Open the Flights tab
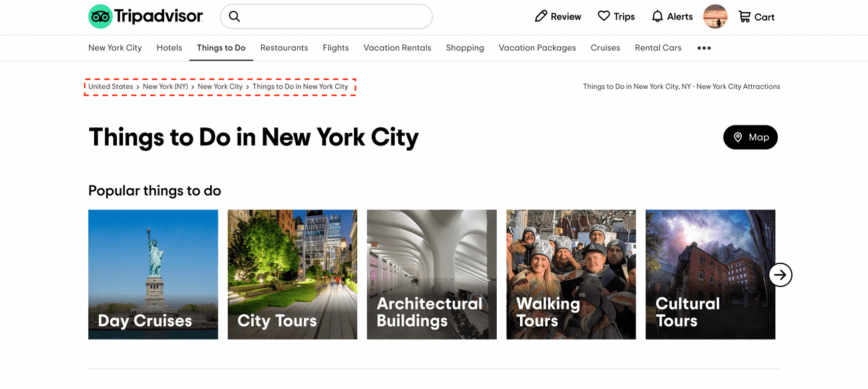 [x=336, y=48]
